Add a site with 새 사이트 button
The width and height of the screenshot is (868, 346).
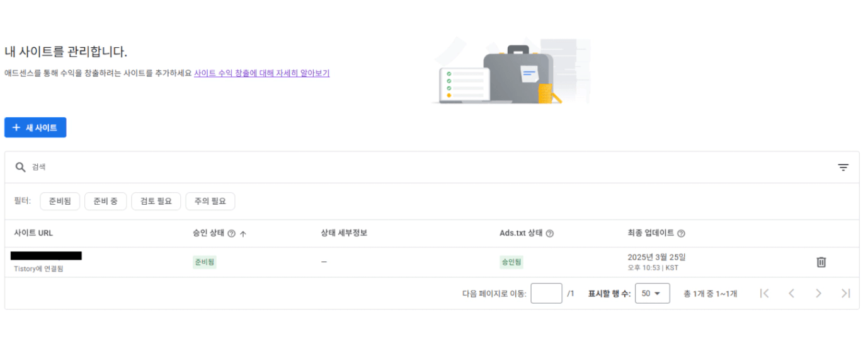(x=35, y=127)
